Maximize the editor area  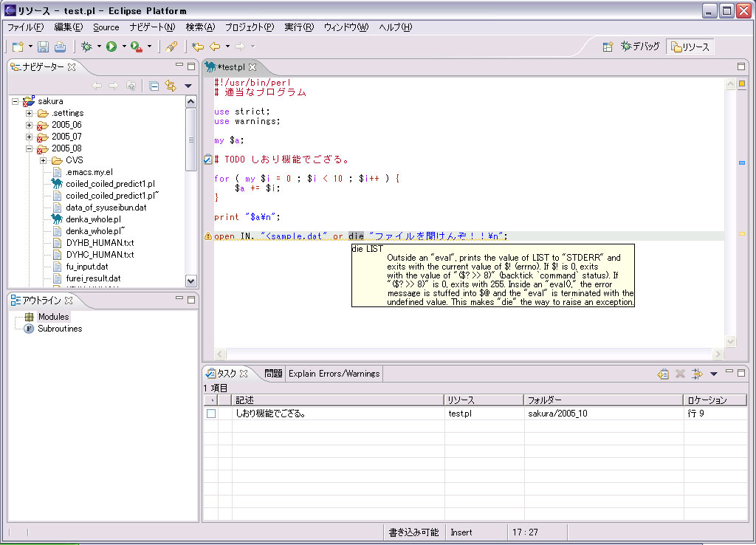(x=741, y=66)
